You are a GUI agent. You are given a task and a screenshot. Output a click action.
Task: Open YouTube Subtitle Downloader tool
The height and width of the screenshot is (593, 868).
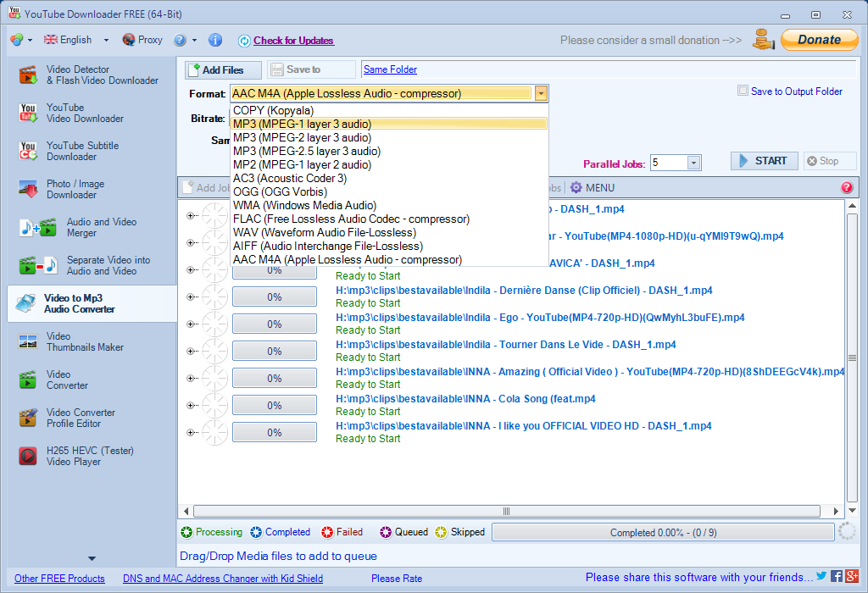pos(70,151)
